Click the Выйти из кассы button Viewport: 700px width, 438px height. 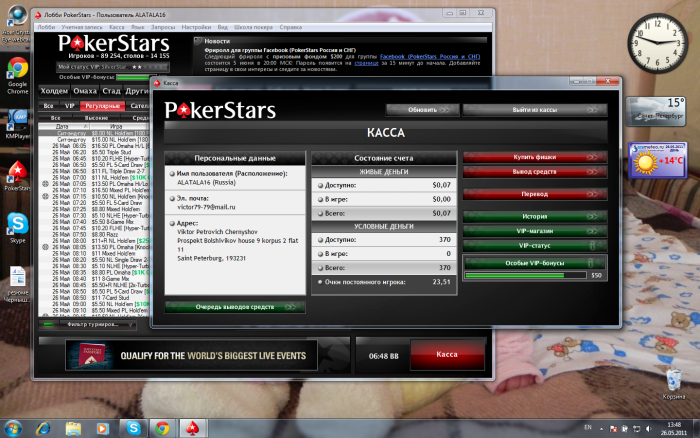click(535, 110)
